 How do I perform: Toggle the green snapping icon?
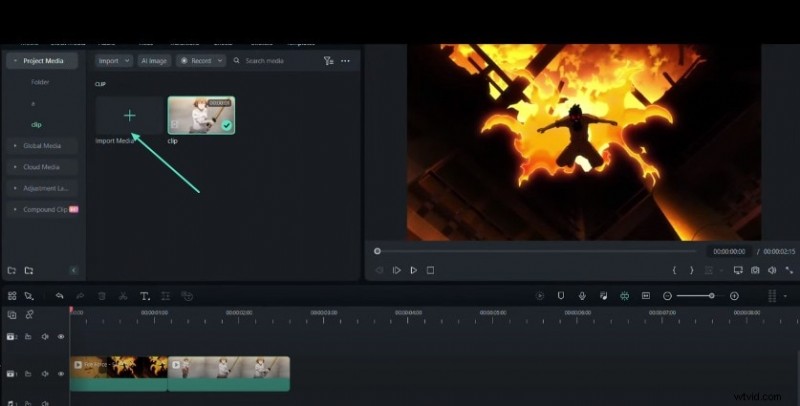tap(624, 296)
